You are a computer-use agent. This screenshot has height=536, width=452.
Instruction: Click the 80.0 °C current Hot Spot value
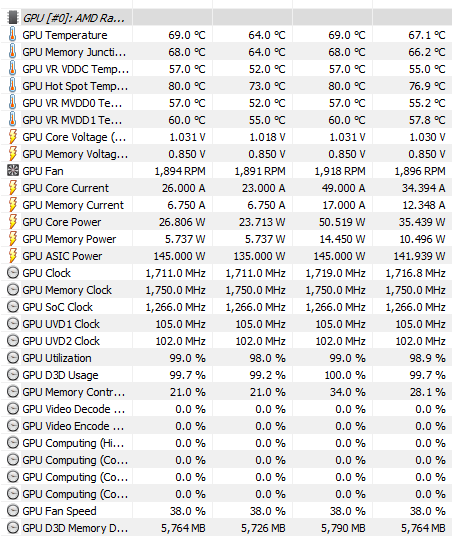click(x=187, y=86)
